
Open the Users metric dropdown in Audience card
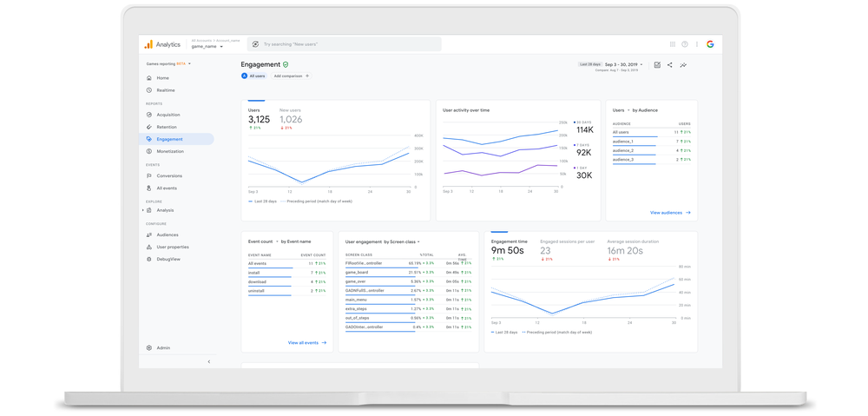tap(621, 110)
